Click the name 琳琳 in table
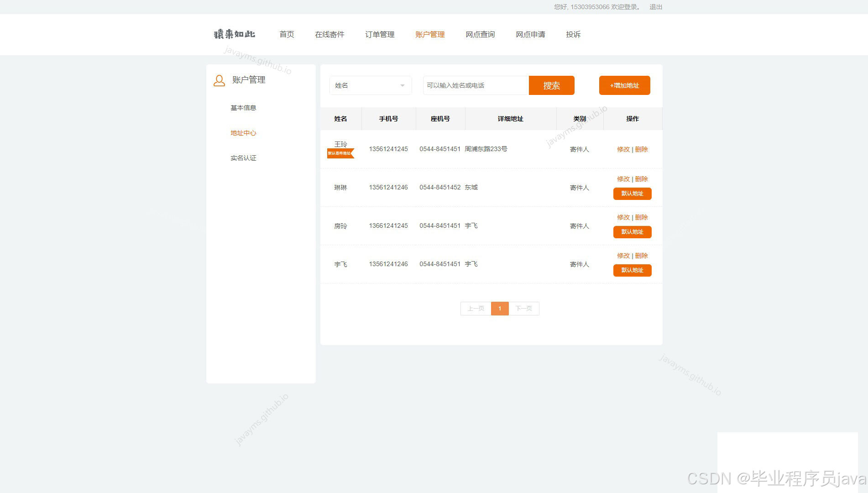 coord(340,188)
